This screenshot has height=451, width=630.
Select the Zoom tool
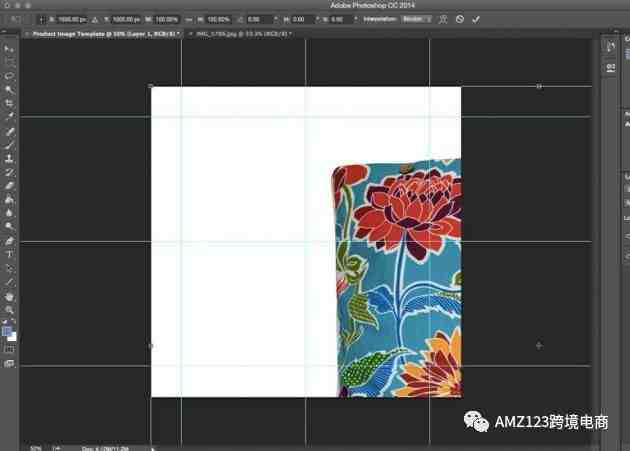tap(9, 310)
